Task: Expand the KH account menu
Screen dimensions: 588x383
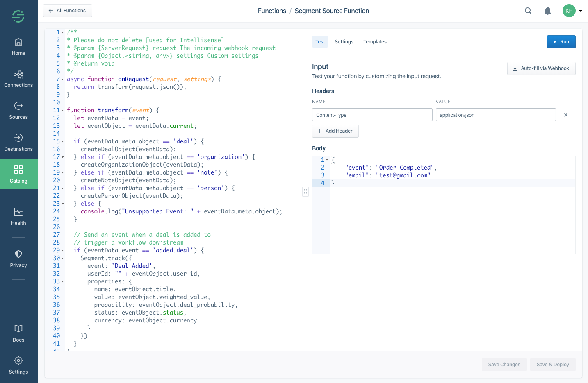Action: (x=573, y=11)
